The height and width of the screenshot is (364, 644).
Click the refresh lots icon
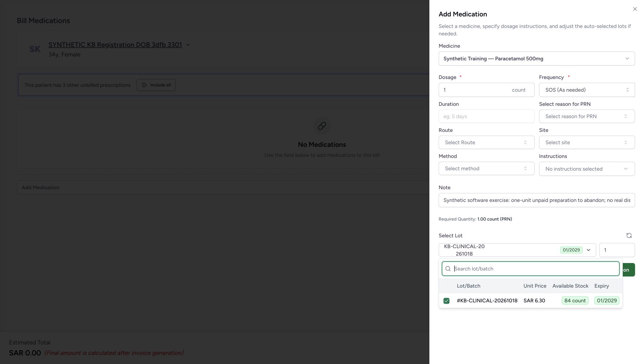click(x=629, y=235)
